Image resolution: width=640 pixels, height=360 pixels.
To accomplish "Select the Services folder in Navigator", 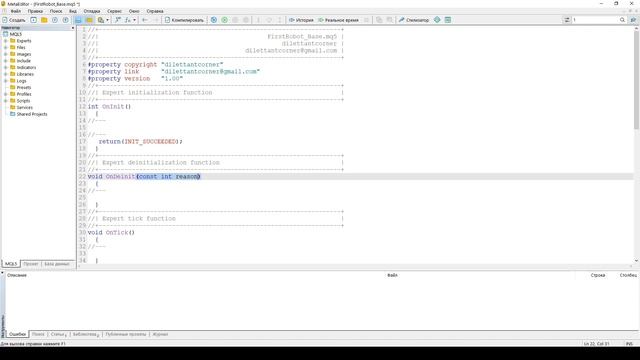I will (24, 107).
